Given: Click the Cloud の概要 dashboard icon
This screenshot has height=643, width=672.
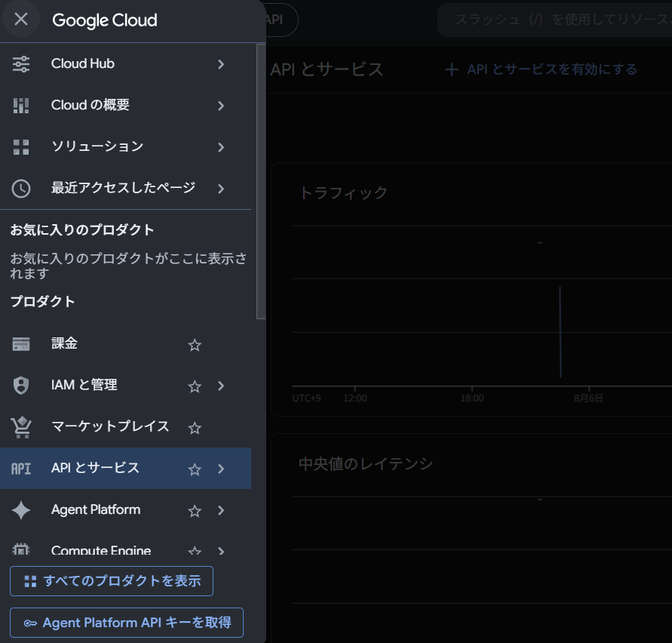Looking at the screenshot, I should [x=21, y=106].
